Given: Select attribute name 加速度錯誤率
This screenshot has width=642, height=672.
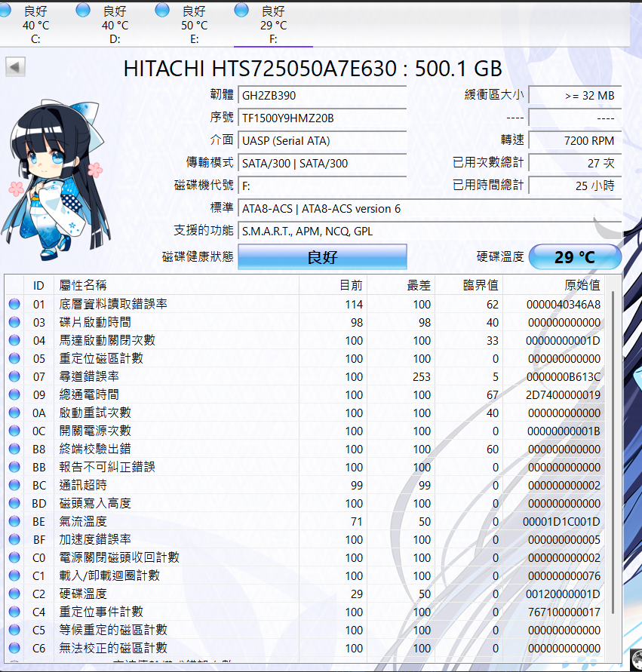Looking at the screenshot, I should point(95,539).
